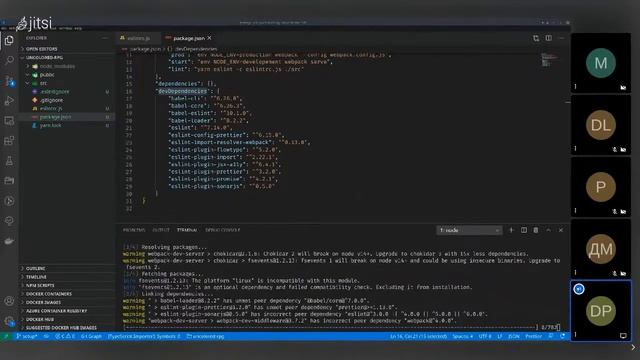Open the Accounts menu icon

(9, 301)
